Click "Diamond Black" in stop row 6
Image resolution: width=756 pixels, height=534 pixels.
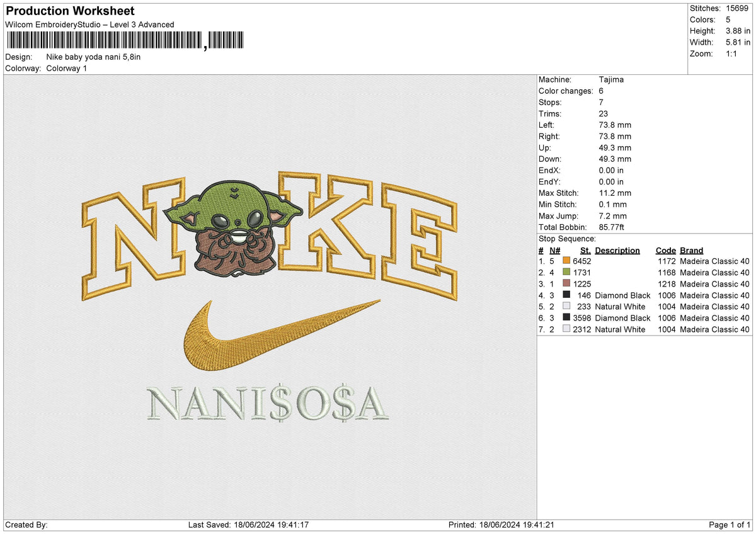click(622, 317)
